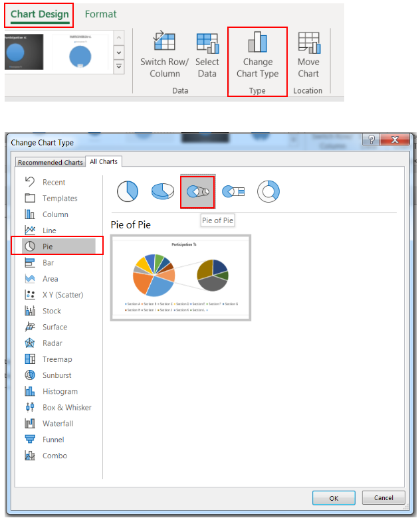Cancel the Change Chart Type dialog
Screen dimensions: 420x518
click(x=383, y=497)
